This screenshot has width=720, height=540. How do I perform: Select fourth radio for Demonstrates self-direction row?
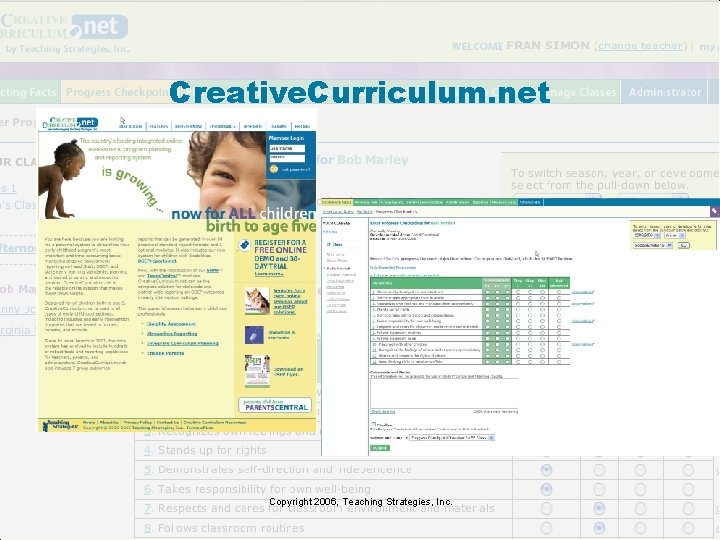tap(688, 470)
